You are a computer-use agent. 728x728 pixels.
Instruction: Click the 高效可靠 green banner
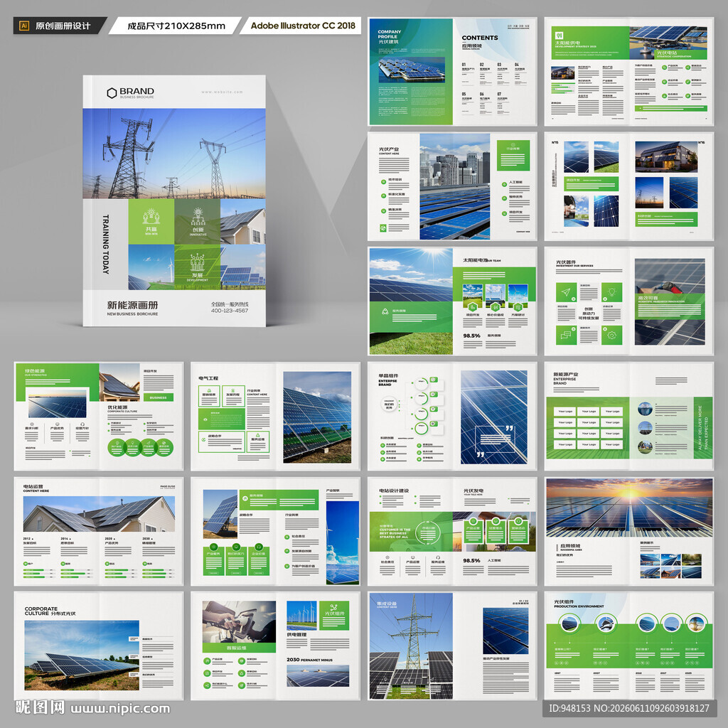(x=670, y=306)
